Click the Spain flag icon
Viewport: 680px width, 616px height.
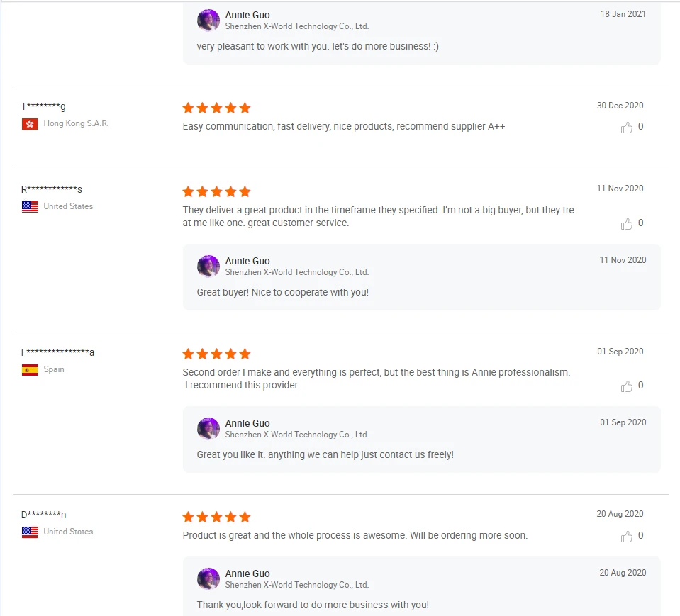point(30,370)
